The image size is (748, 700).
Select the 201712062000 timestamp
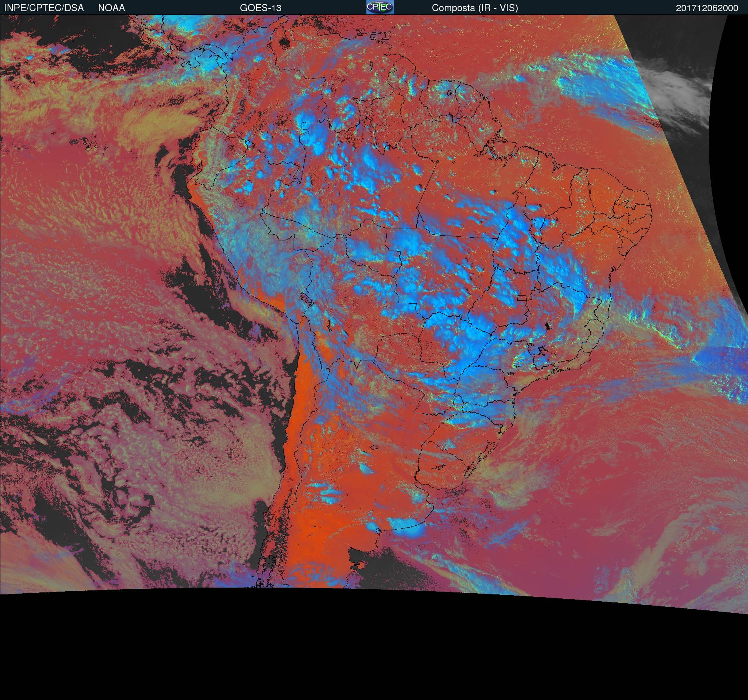707,8
